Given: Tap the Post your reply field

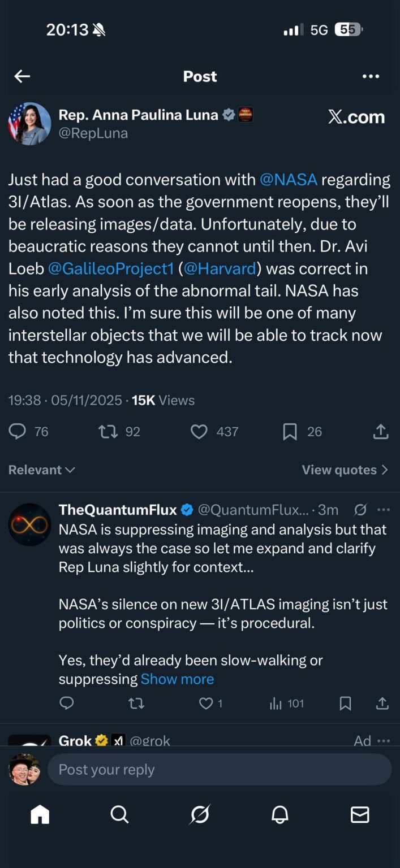Looking at the screenshot, I should 220,769.
